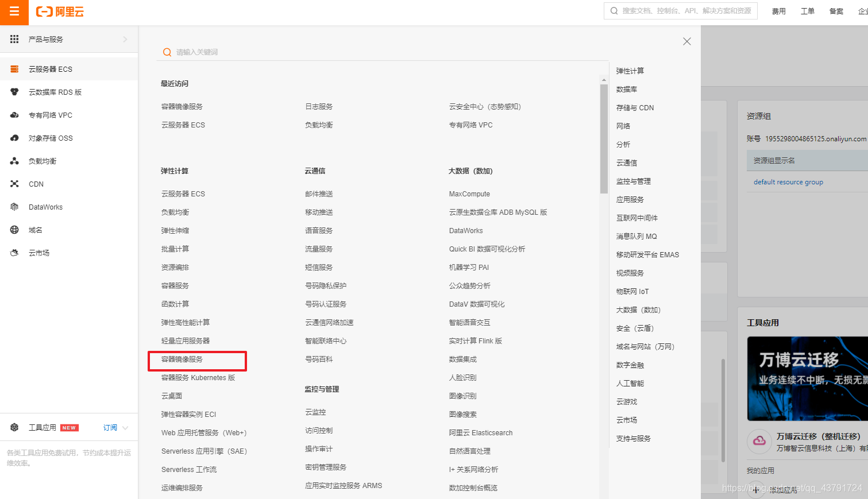Open the 工单 top menu
Screen dimensions: 868x499
(807, 11)
